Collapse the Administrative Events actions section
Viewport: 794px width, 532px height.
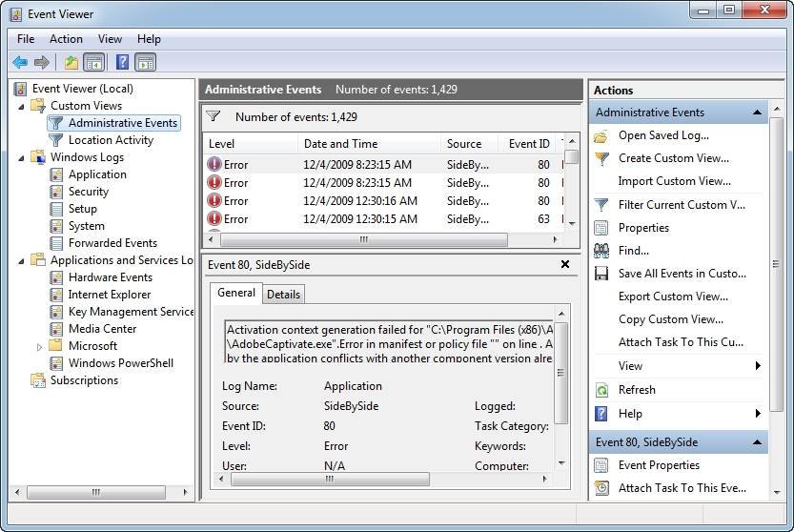pos(758,113)
